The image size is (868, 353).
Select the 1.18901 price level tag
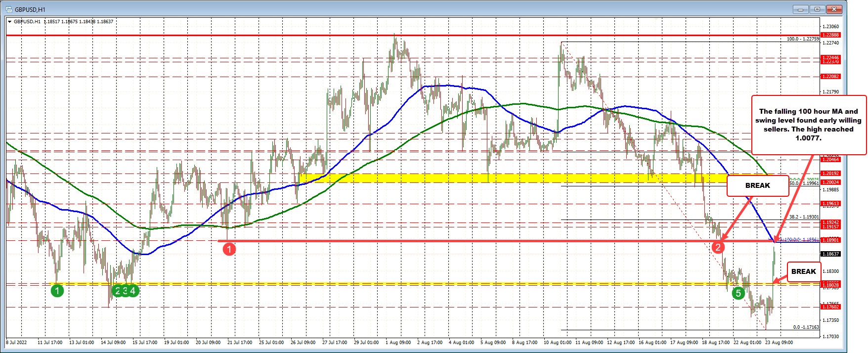(x=830, y=240)
